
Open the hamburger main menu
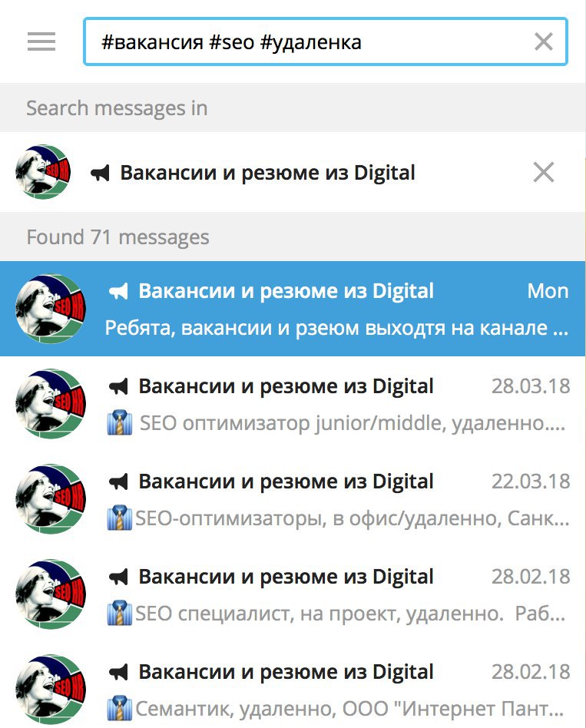tap(41, 41)
